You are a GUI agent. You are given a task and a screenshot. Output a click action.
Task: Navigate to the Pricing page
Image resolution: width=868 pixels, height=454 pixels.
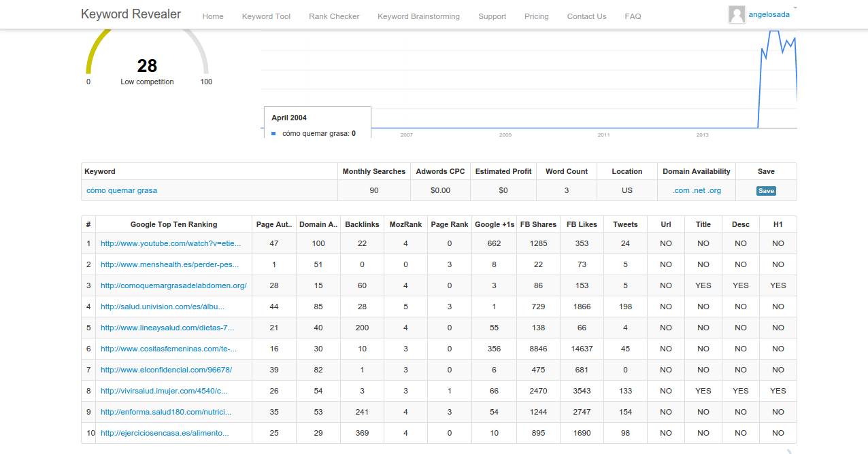coord(536,16)
